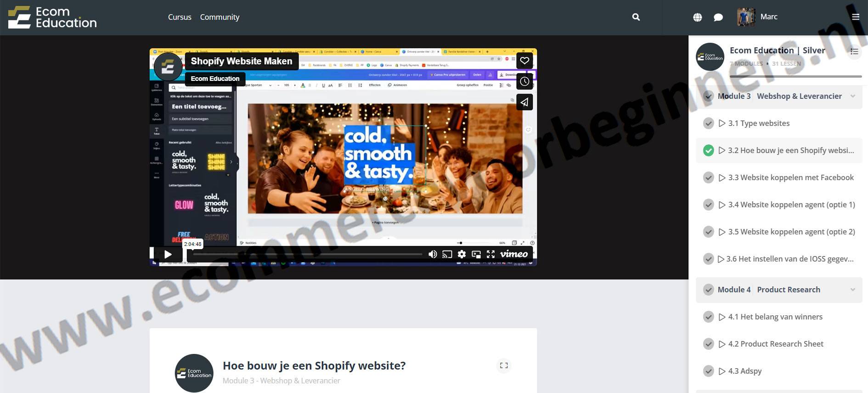Collapse Module 3 Webshop & Leverancier section
Image resolution: width=868 pixels, height=393 pixels.
pyautogui.click(x=852, y=96)
